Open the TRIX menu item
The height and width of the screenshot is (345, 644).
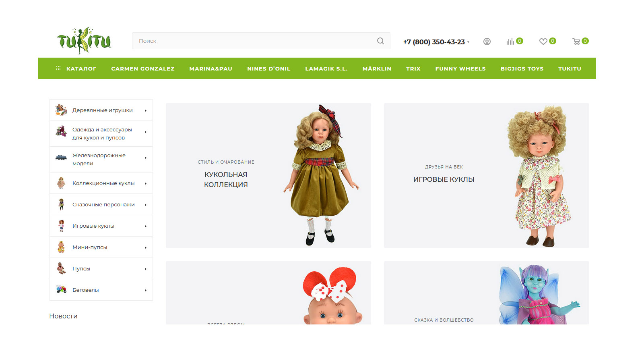point(413,69)
